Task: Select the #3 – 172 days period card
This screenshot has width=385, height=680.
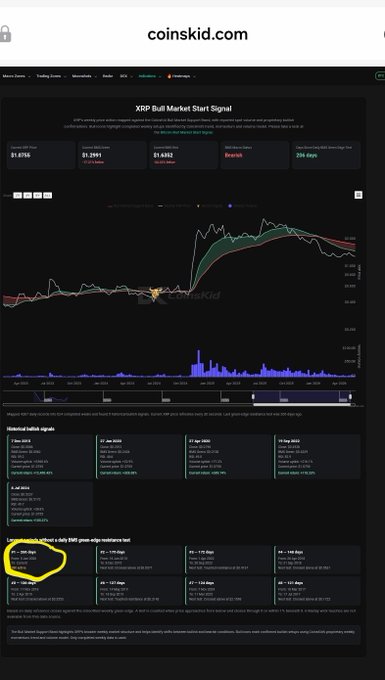Action: (228, 560)
